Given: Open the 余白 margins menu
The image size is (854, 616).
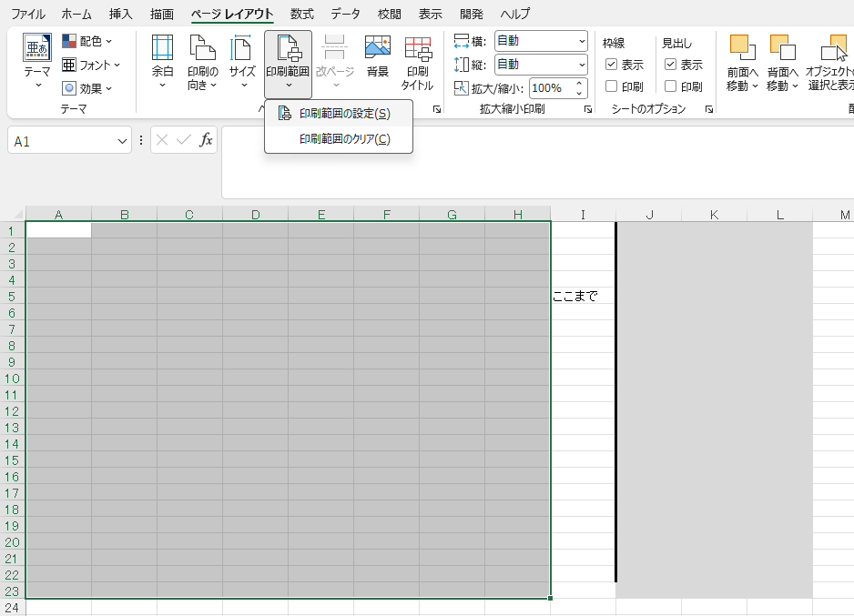Looking at the screenshot, I should 162,62.
